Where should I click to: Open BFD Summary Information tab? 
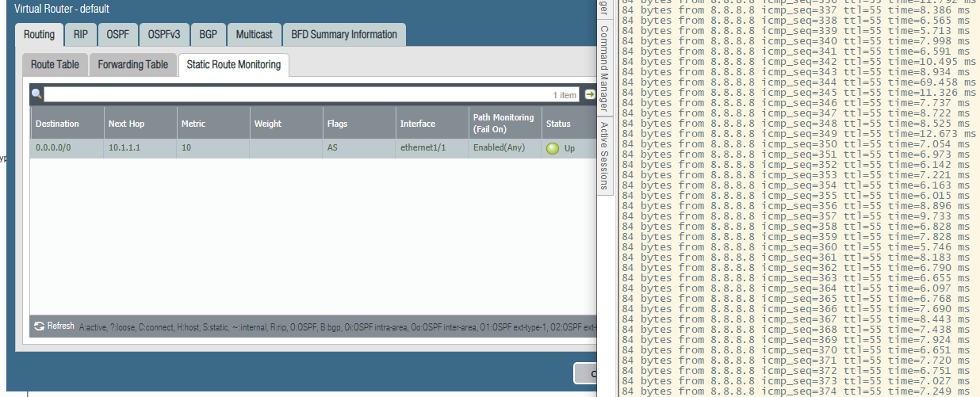click(x=344, y=35)
